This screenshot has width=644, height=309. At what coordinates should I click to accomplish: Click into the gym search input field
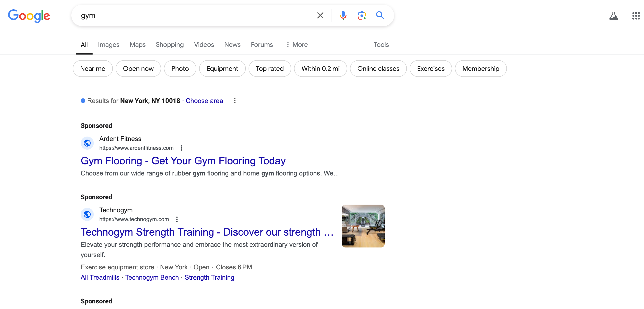click(x=195, y=15)
